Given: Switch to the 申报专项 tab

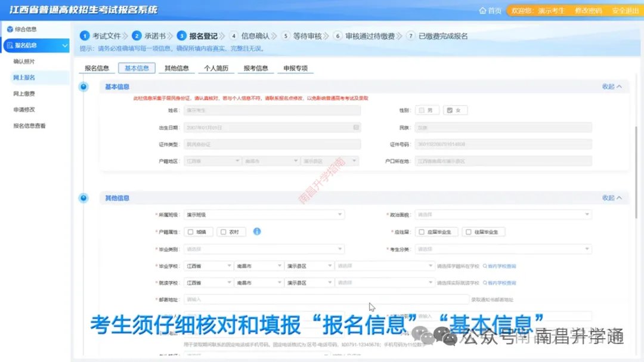Looking at the screenshot, I should (296, 68).
